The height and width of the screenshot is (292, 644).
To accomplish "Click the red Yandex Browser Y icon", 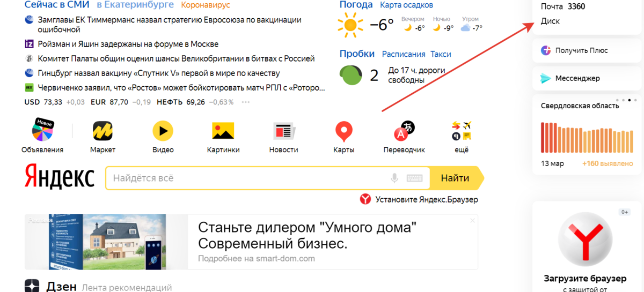I will [x=365, y=199].
